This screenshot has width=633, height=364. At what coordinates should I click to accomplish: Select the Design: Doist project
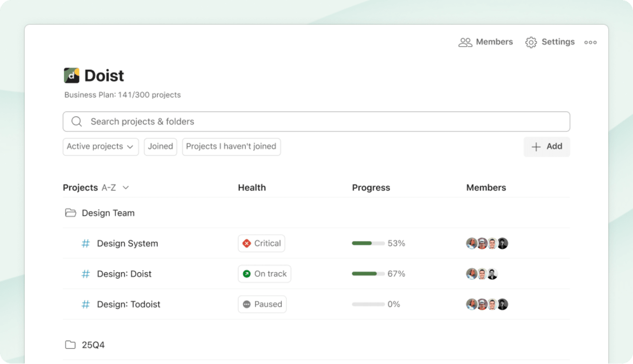tap(124, 274)
